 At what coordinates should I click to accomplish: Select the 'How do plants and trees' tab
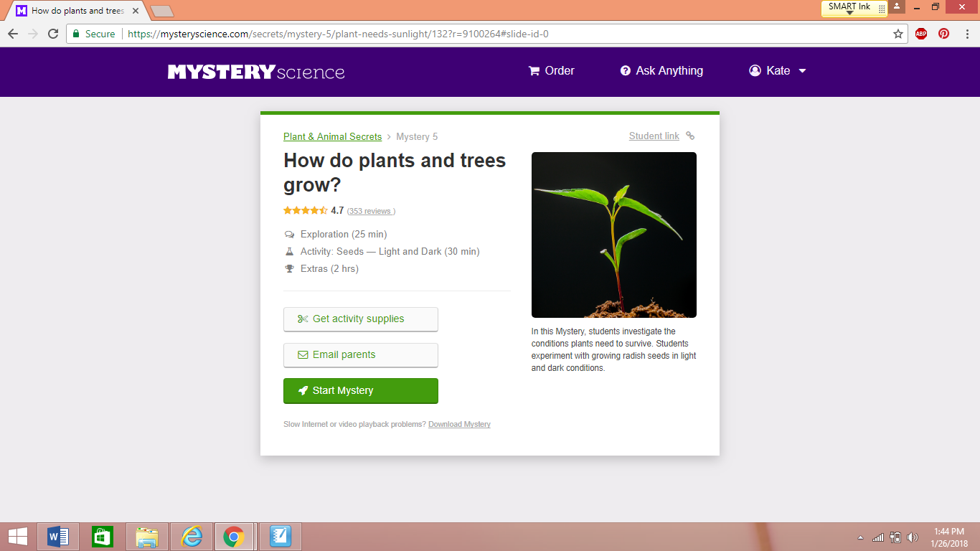(78, 11)
